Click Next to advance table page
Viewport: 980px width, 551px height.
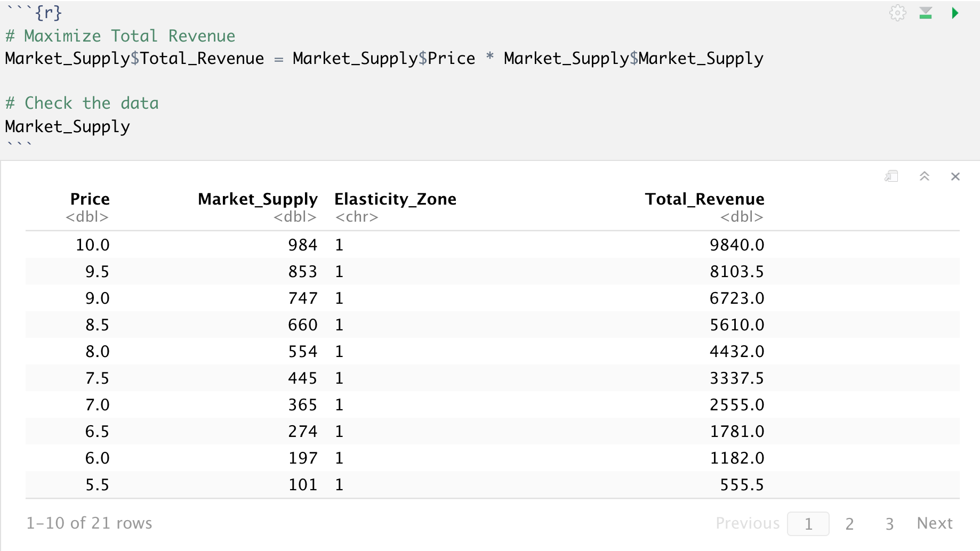934,523
